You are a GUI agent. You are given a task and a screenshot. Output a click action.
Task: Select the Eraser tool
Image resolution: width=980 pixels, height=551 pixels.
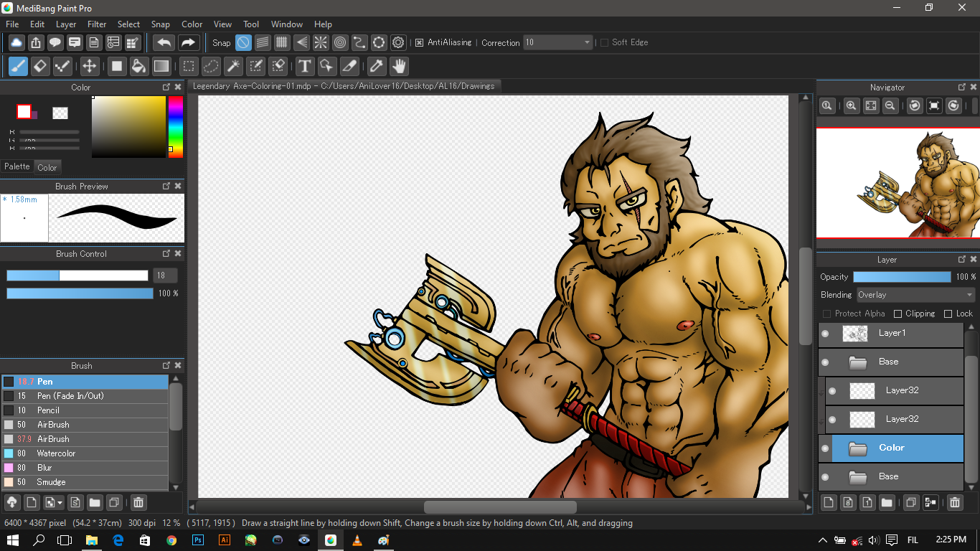click(40, 67)
